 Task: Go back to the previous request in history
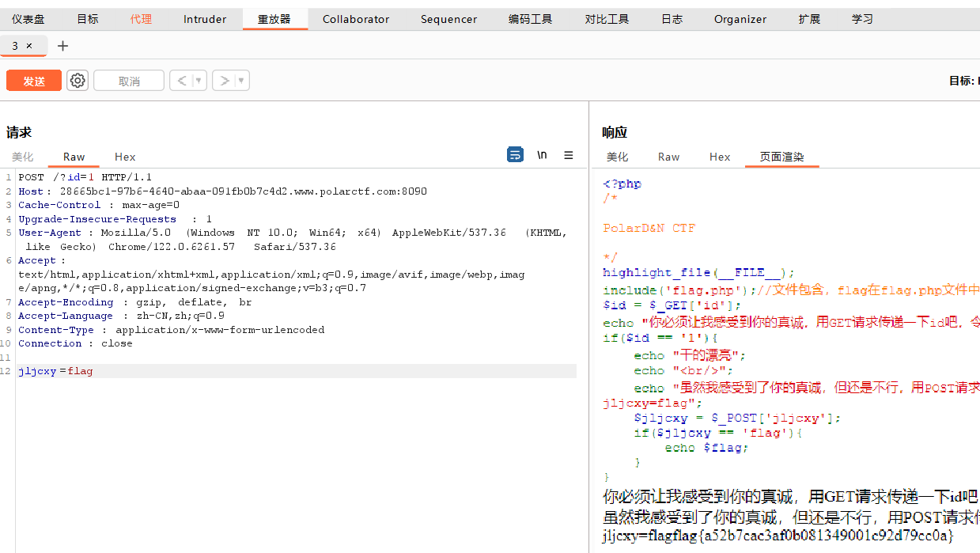click(181, 81)
